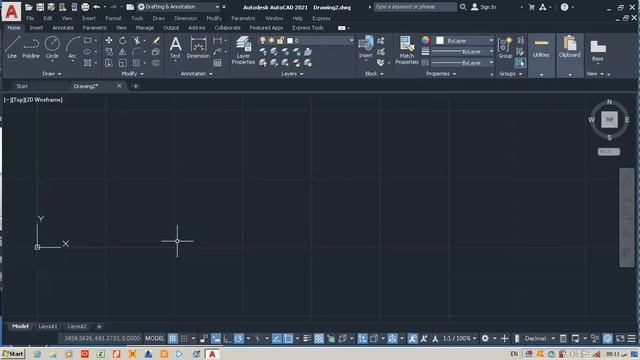
Task: Expand the Annotation panel
Action: click(x=197, y=74)
